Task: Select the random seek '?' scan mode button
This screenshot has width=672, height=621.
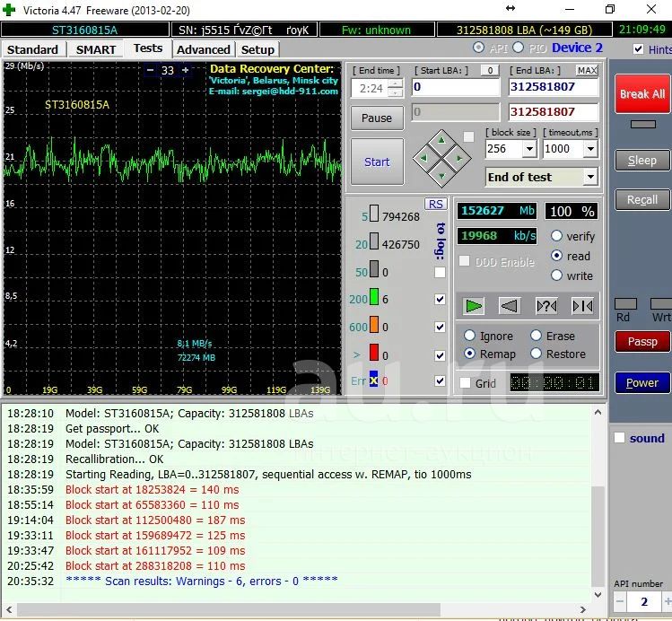Action: (546, 306)
